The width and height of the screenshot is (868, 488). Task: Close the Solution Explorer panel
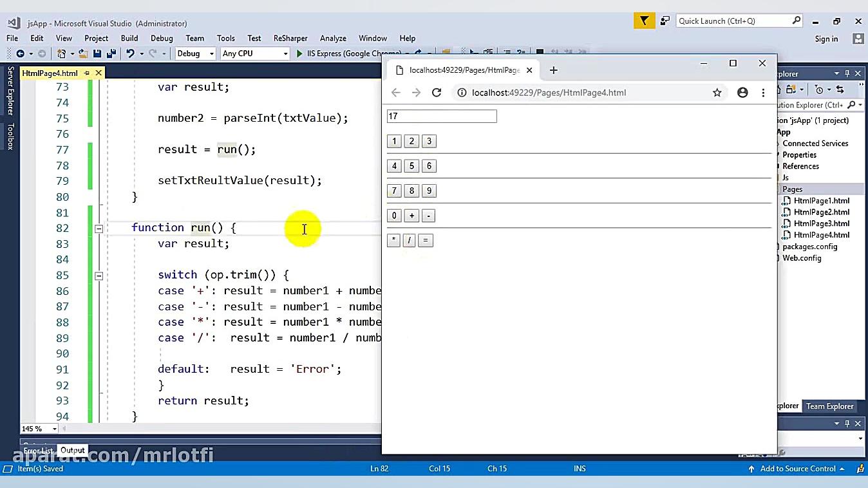[x=858, y=73]
